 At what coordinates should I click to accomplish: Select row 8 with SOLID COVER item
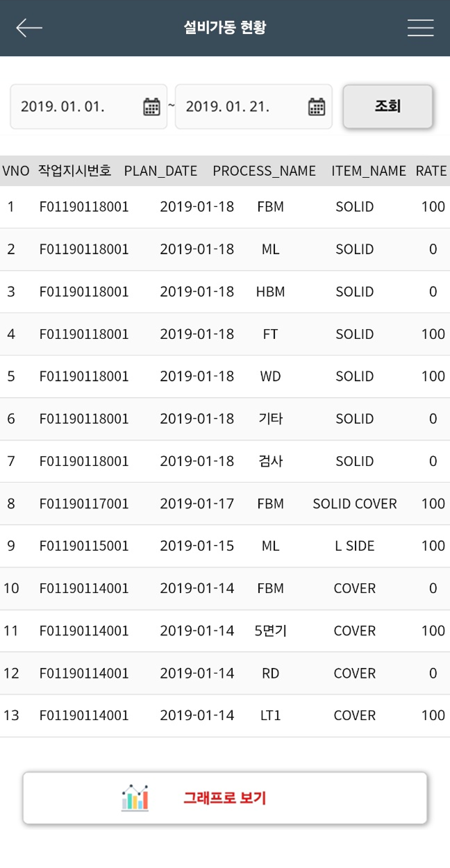click(225, 503)
